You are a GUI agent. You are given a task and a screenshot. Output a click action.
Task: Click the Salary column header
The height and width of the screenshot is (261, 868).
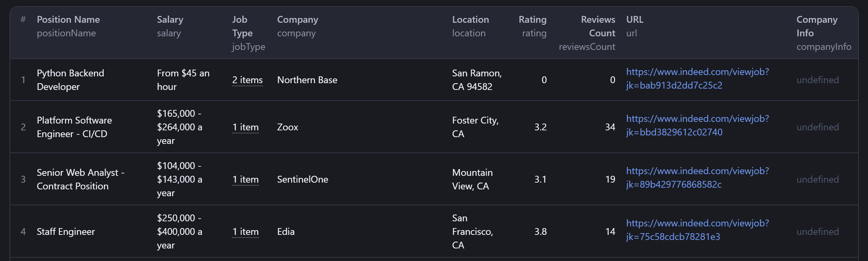click(x=170, y=20)
